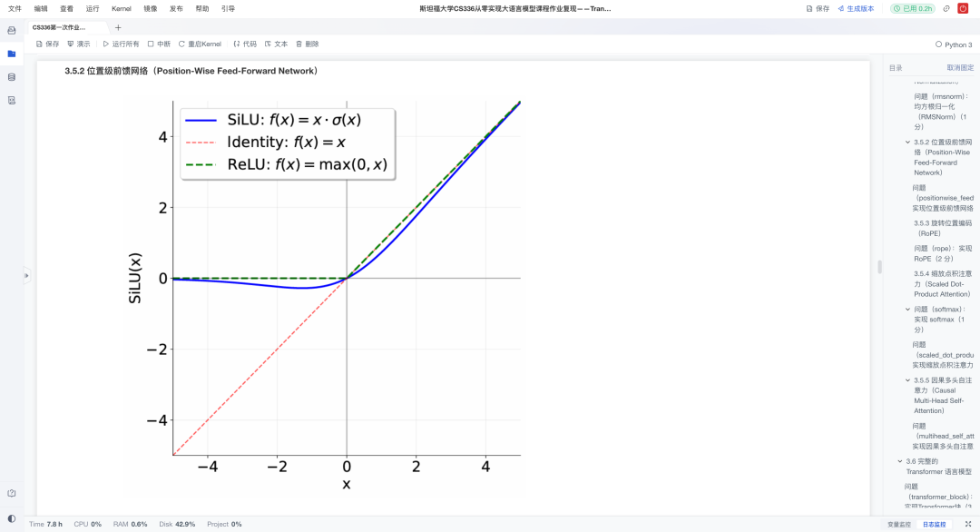Click the link chain icon in header
The image size is (980, 532).
[x=946, y=9]
